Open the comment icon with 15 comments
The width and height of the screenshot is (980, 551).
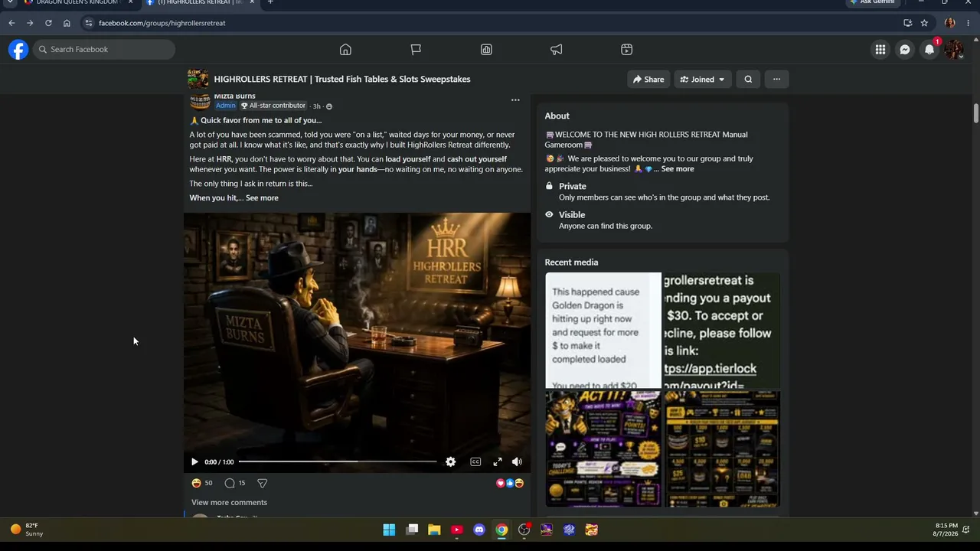pos(230,483)
